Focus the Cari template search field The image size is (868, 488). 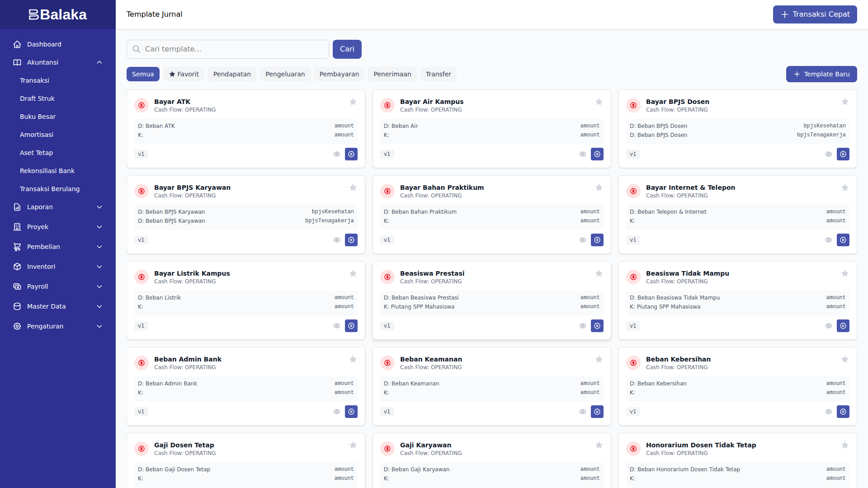[234, 49]
